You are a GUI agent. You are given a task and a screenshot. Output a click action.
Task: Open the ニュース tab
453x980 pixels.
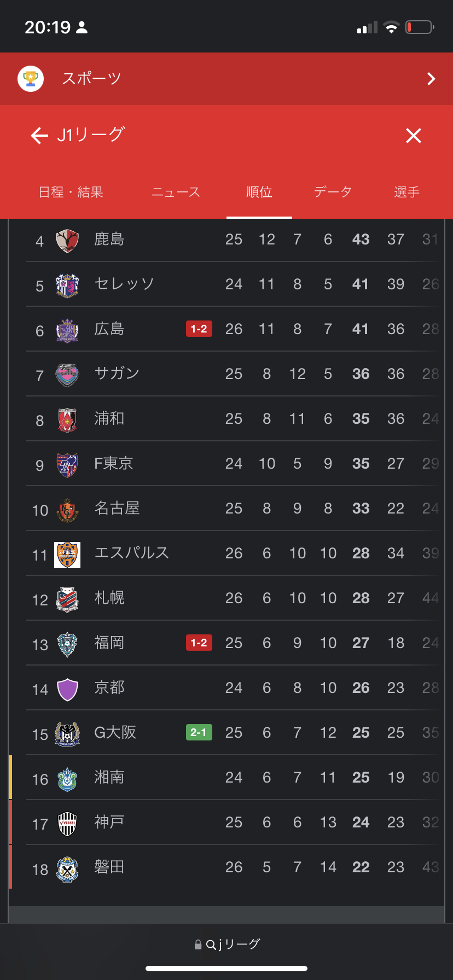pyautogui.click(x=176, y=192)
